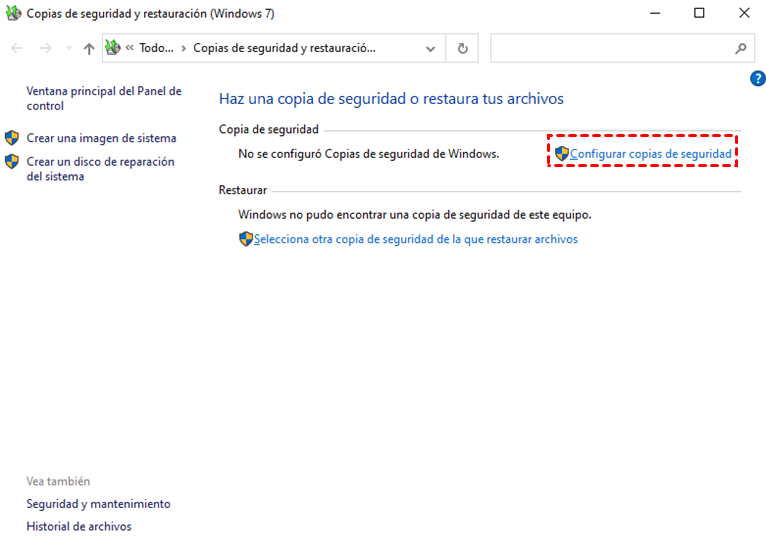Click 'Crear un disco de reparación' link
This screenshot has width=766, height=543.
point(100,169)
